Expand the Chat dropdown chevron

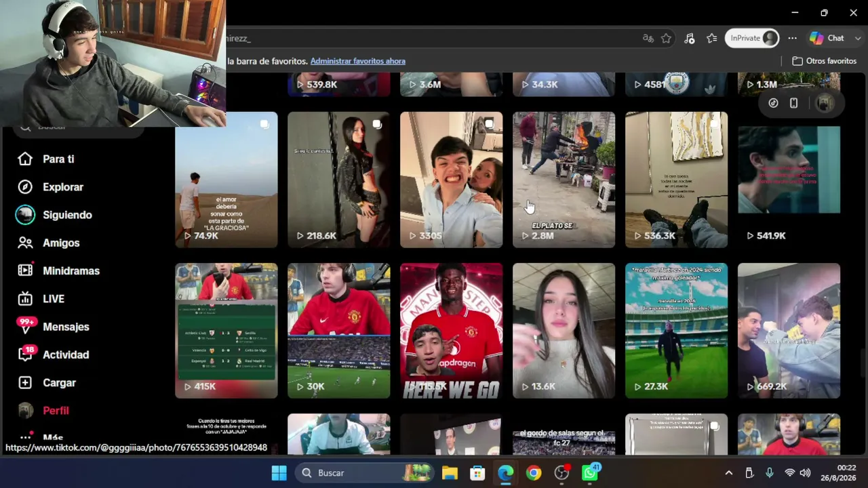[858, 39]
